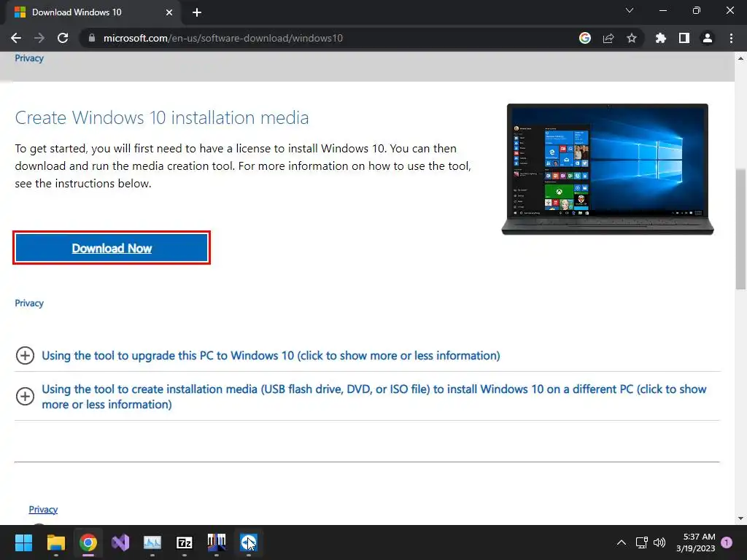Open the piano keys taskbar app
Viewport: 747px width, 560px height.
(217, 542)
